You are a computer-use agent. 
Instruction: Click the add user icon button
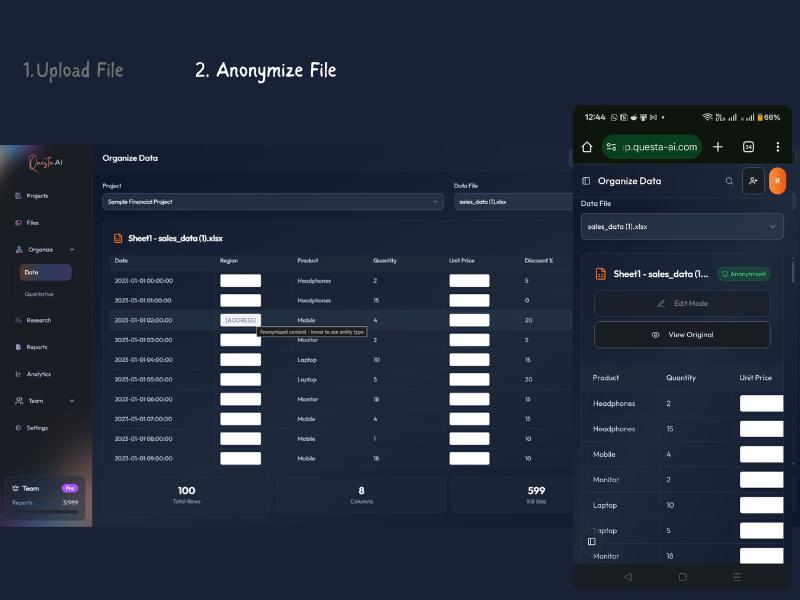[753, 181]
